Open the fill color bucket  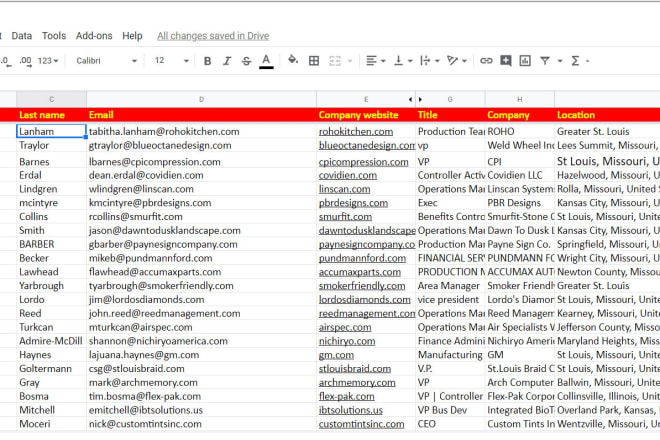(293, 60)
